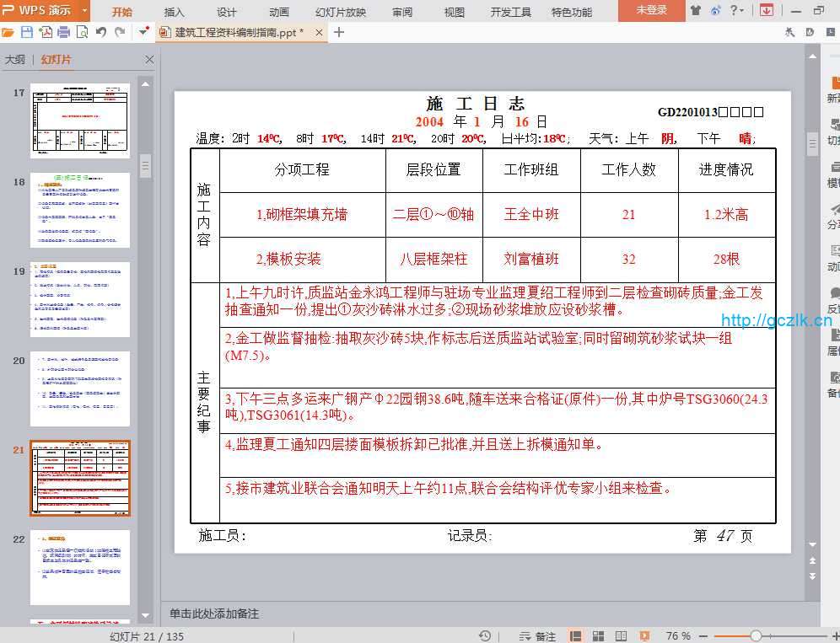This screenshot has height=643, width=840.
Task: Switch to reading view in status bar
Action: (x=621, y=636)
